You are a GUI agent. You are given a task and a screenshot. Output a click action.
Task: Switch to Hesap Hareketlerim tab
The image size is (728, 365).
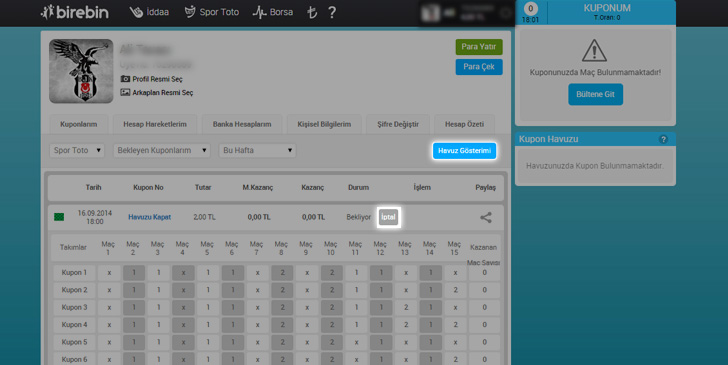(x=155, y=124)
